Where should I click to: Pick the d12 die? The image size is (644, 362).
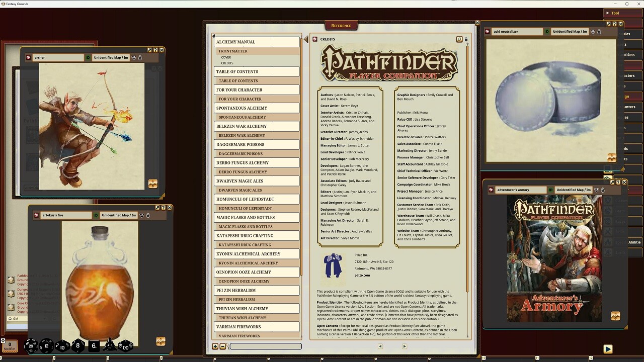(x=47, y=345)
